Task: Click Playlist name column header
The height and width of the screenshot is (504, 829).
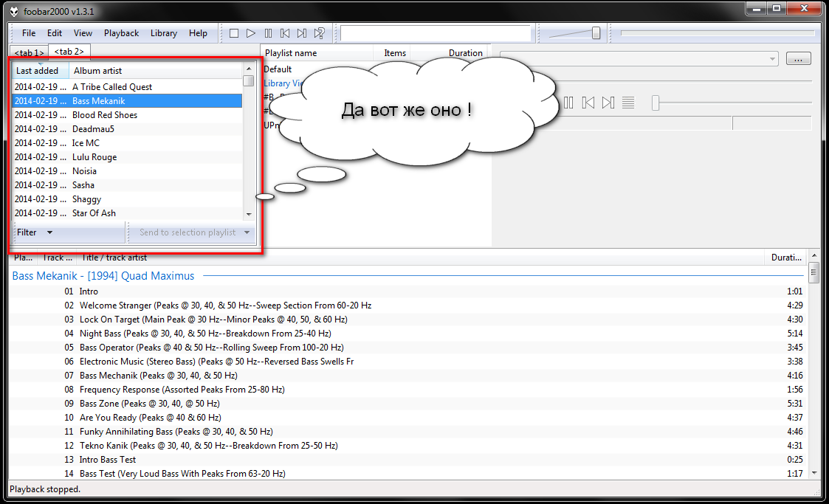Action: tap(317, 53)
